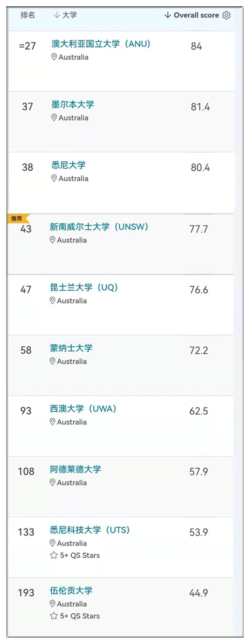Open 新南威尔士大学（UNSW） link
The height and width of the screenshot is (644, 250).
[99, 227]
